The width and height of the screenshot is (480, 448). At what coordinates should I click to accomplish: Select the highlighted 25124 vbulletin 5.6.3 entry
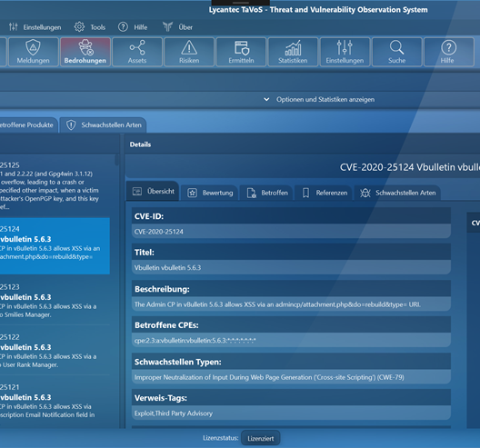tap(55, 245)
